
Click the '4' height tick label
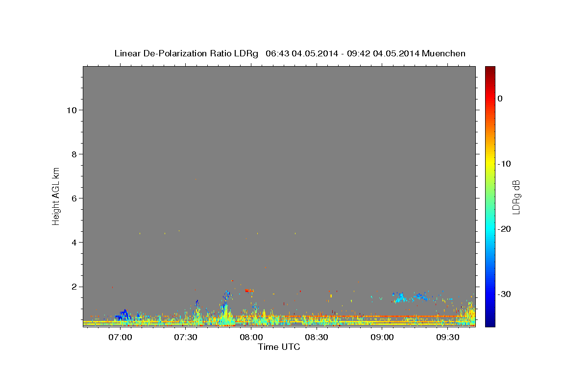73,242
